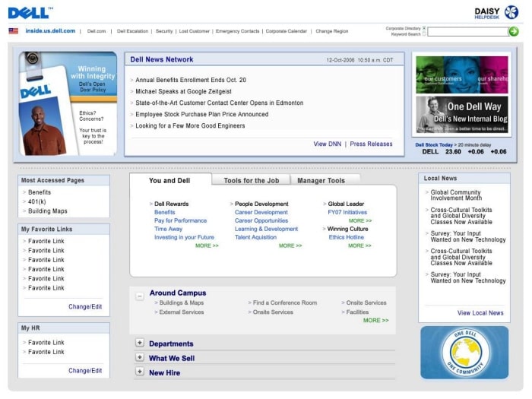Open the Winning Culture heading link

(347, 229)
